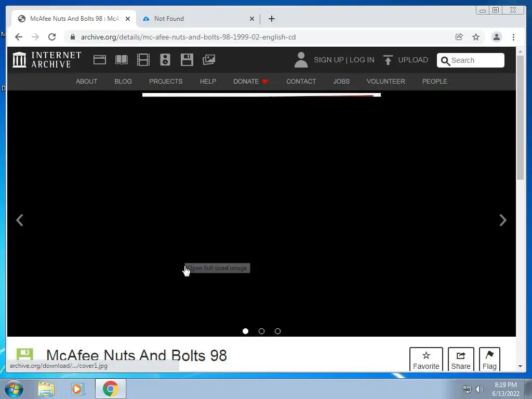This screenshot has height=399, width=532.
Task: Open the Video film strip icon
Action: pyautogui.click(x=143, y=60)
